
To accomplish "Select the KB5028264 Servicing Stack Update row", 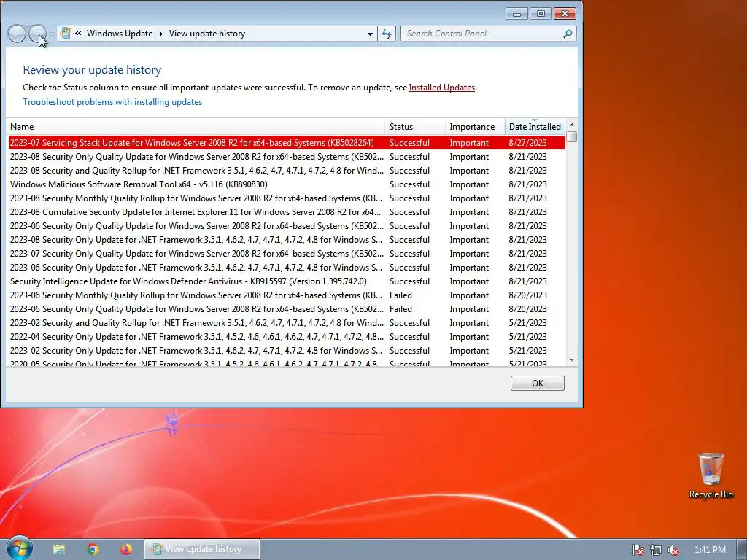I will pos(287,143).
